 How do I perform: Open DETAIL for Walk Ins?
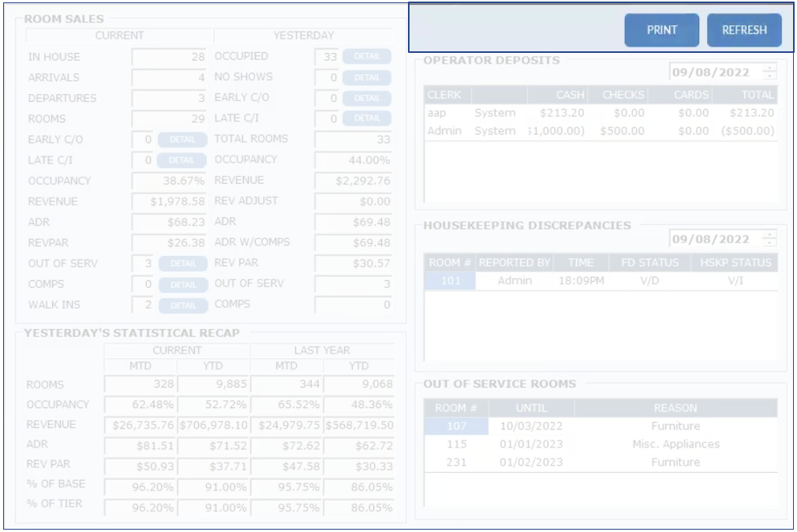click(x=182, y=305)
